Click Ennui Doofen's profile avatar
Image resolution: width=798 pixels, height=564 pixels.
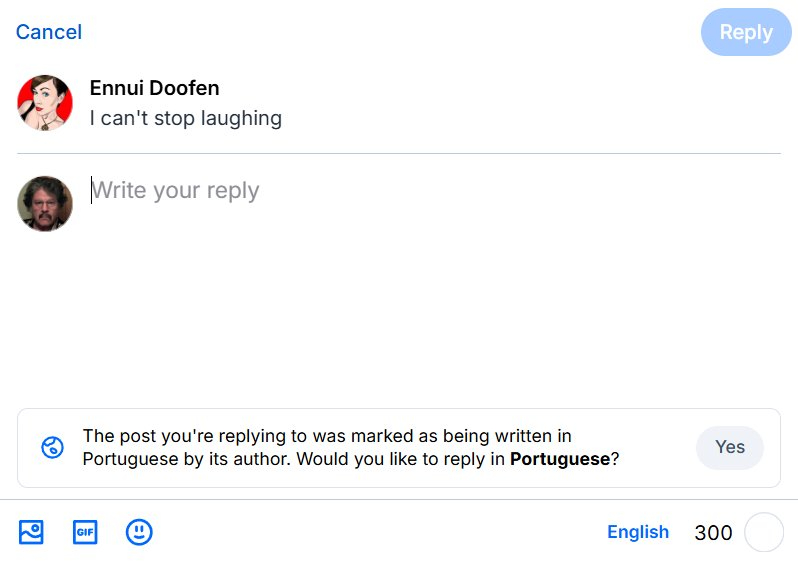click(x=45, y=103)
